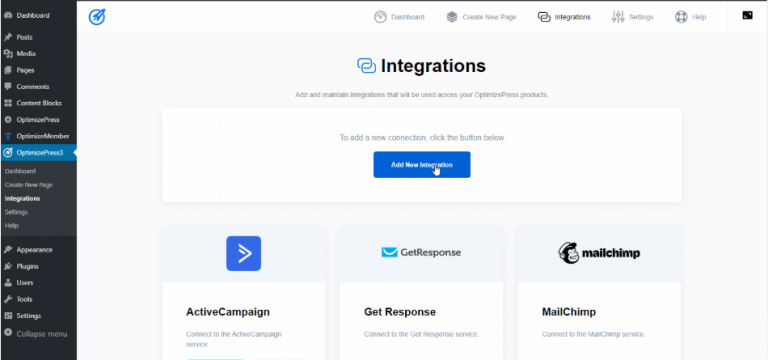
Task: Click the Plugins plug icon
Action: click(x=8, y=266)
